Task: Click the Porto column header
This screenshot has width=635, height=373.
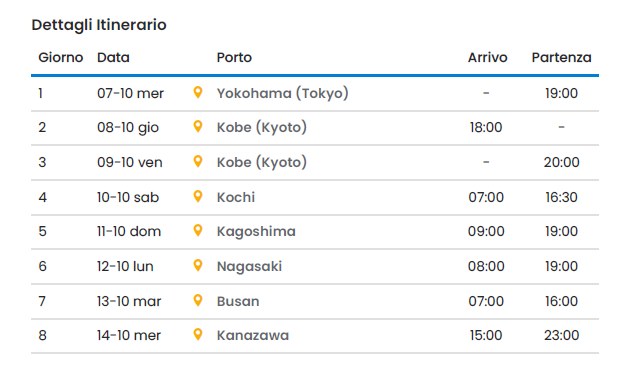Action: click(x=234, y=58)
